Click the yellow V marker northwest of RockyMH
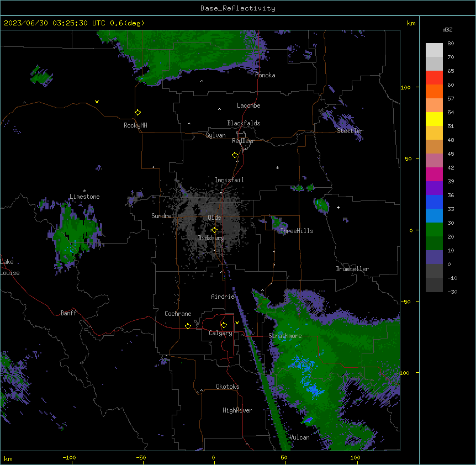This screenshot has height=465, width=476. 97,102
